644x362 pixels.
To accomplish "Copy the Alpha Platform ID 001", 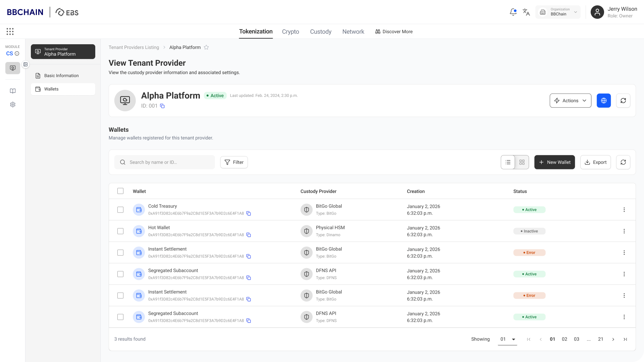I will (x=162, y=106).
